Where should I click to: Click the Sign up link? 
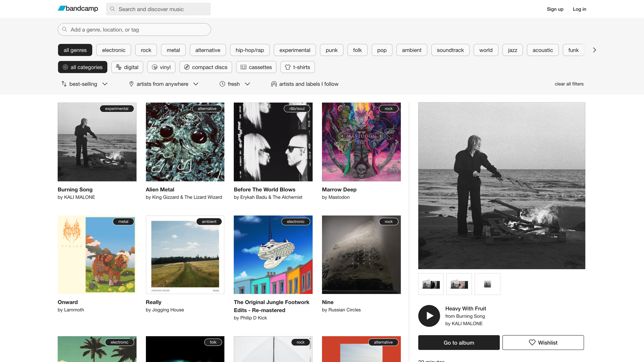(x=555, y=9)
